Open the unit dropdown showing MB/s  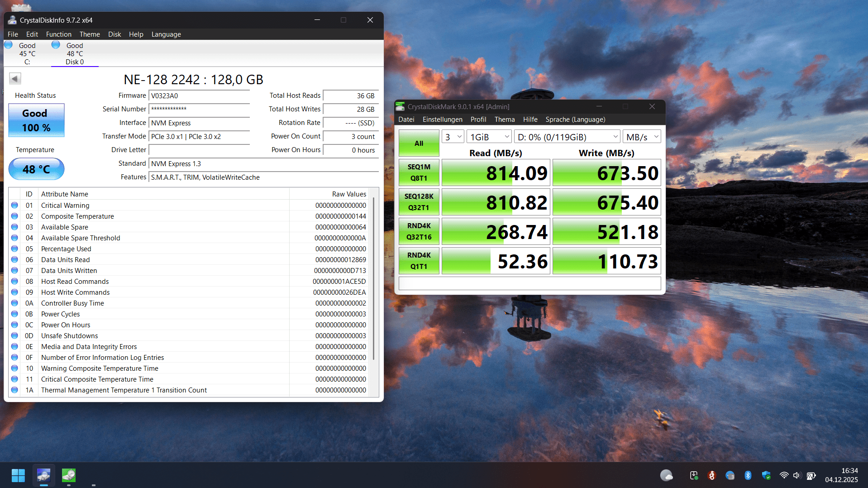642,137
